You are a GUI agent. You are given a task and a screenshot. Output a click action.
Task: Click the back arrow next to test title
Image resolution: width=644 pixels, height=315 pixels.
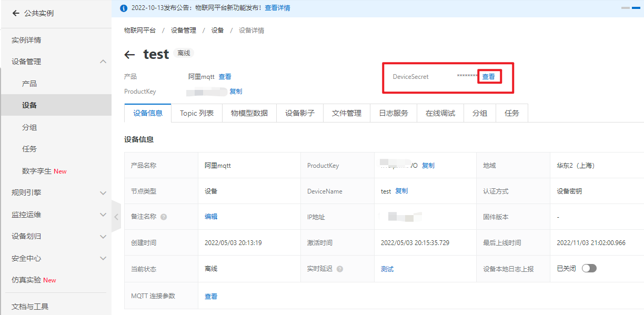129,55
